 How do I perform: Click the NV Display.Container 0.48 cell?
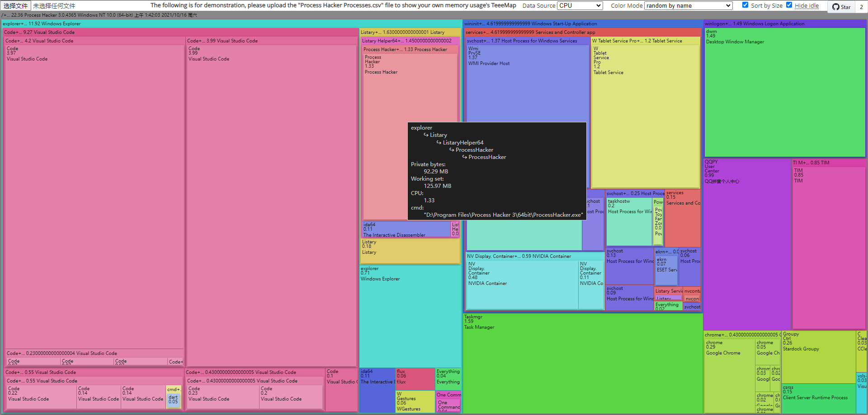(523, 284)
